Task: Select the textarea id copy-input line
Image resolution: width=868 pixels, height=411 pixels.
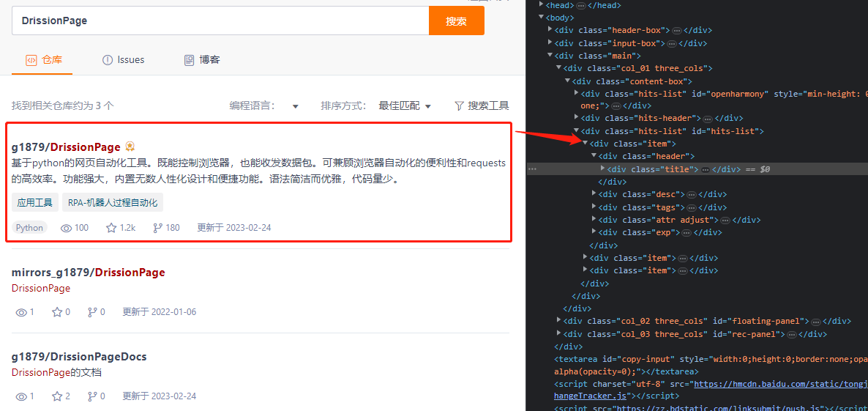Action: point(711,365)
